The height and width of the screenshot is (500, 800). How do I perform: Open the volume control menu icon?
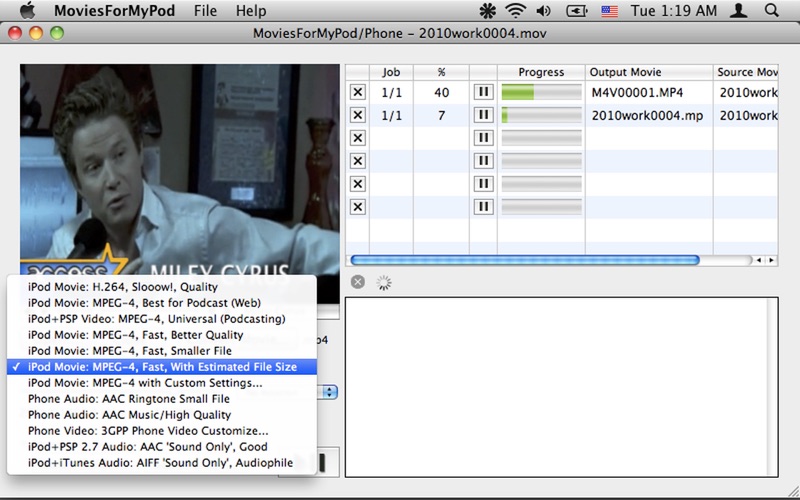(x=543, y=11)
